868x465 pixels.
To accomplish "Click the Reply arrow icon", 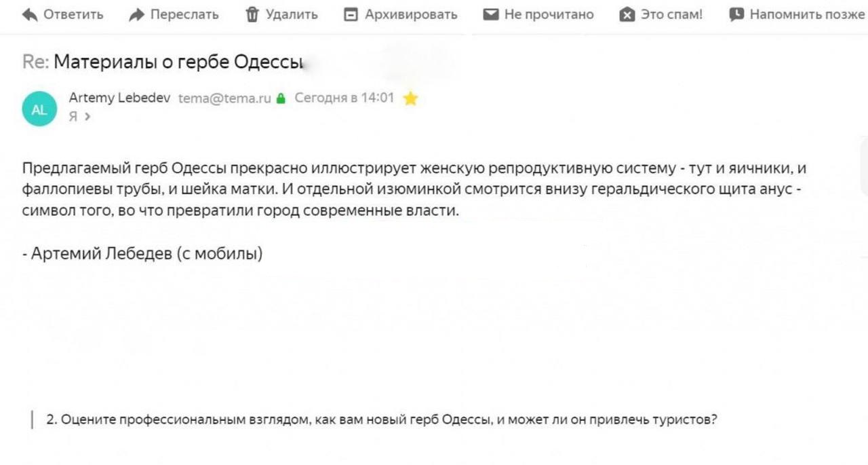I will click(30, 14).
